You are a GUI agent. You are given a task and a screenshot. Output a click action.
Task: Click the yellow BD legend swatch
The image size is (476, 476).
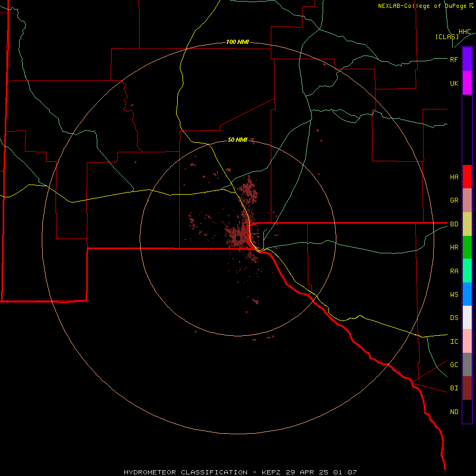(x=467, y=224)
